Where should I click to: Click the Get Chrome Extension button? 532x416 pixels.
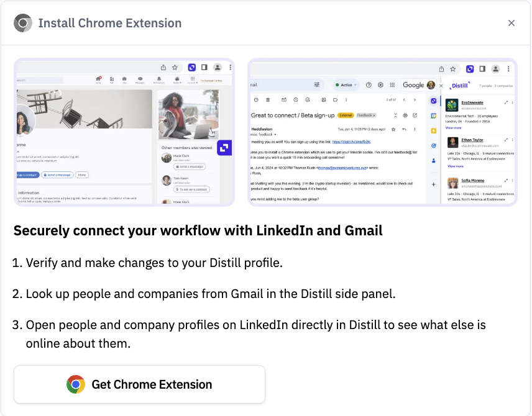(x=139, y=384)
